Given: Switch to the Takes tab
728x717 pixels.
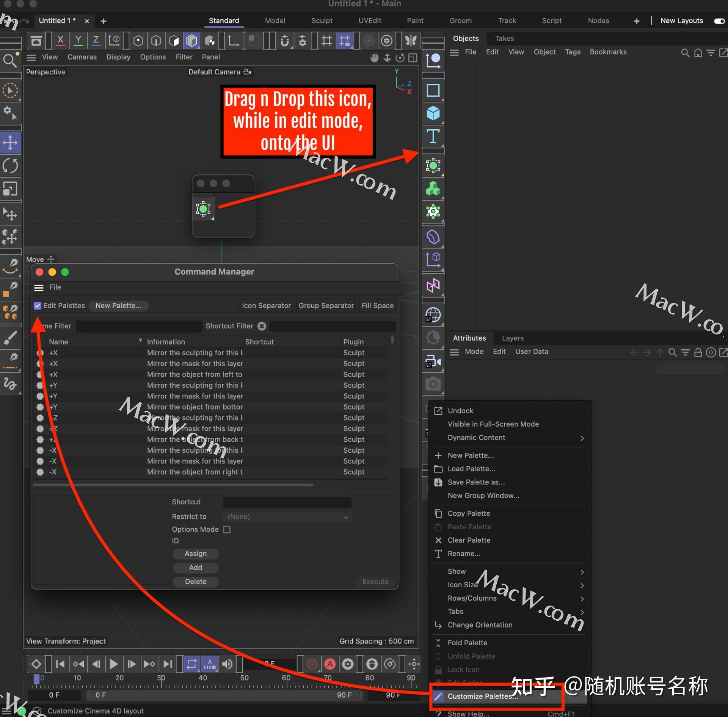Looking at the screenshot, I should [504, 38].
